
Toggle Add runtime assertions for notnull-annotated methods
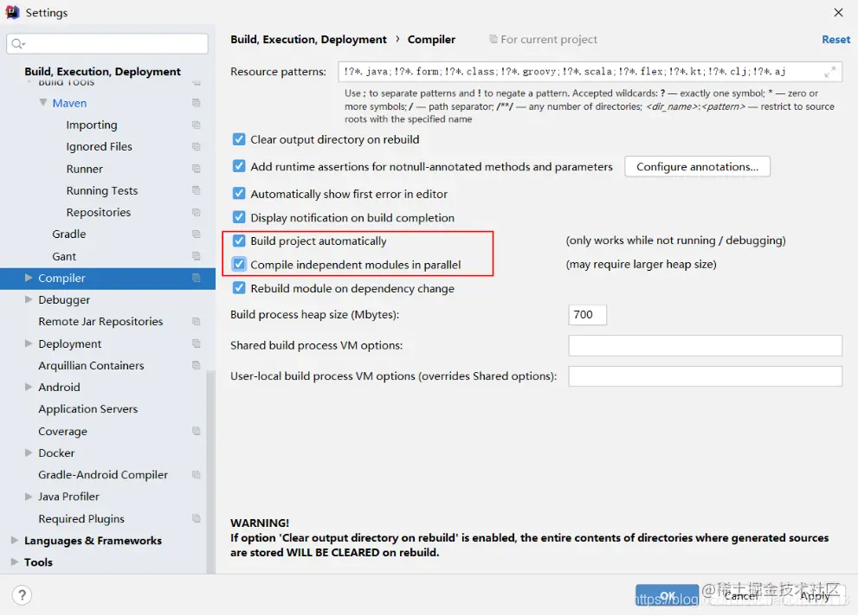click(239, 166)
